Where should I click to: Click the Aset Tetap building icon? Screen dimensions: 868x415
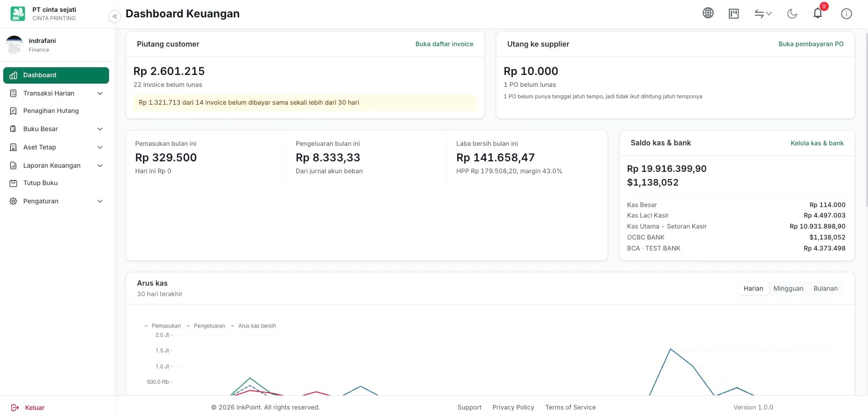(13, 147)
